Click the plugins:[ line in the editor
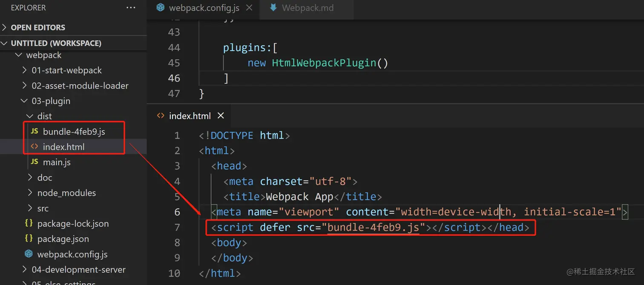The height and width of the screenshot is (285, 644). tap(250, 47)
